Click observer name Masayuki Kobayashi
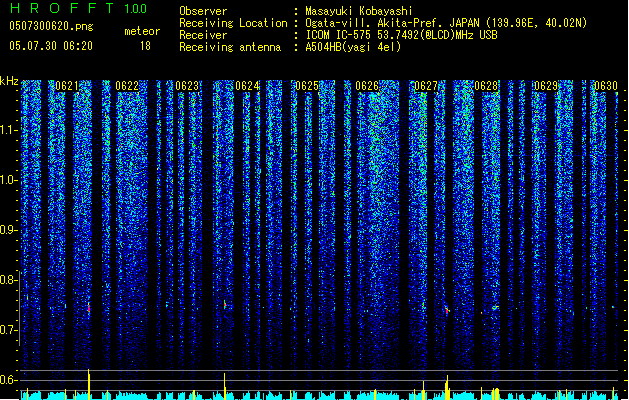The image size is (629, 400). pyautogui.click(x=359, y=11)
